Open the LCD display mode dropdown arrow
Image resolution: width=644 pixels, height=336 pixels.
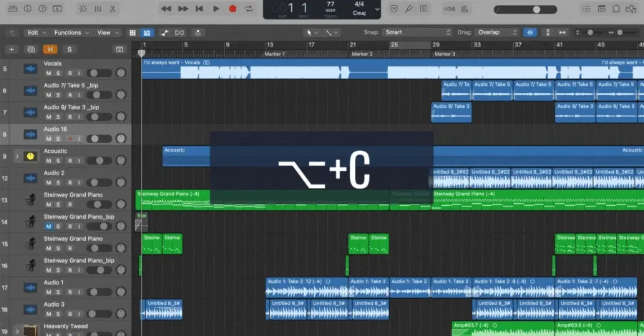pos(377,9)
